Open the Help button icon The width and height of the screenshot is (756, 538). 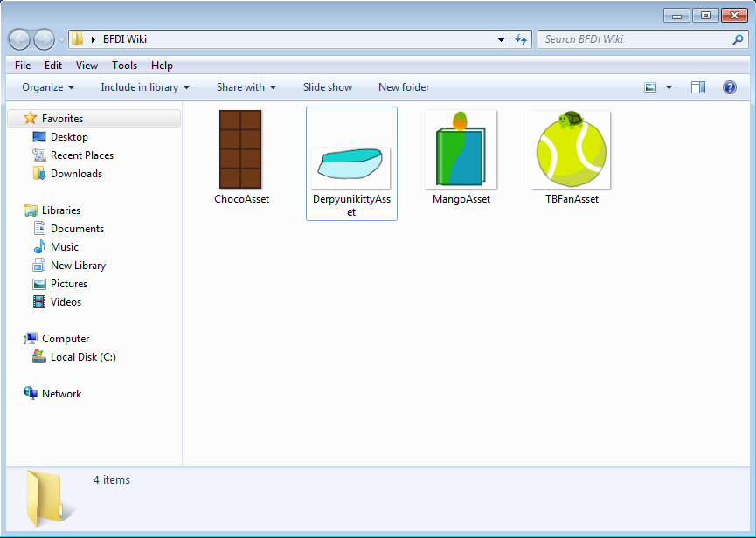pyautogui.click(x=728, y=87)
